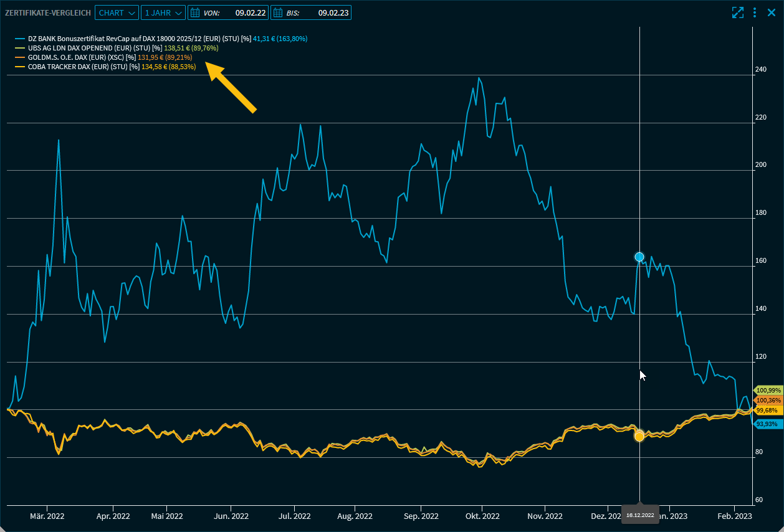Close the Zertifikate-Vergleich panel

point(771,12)
